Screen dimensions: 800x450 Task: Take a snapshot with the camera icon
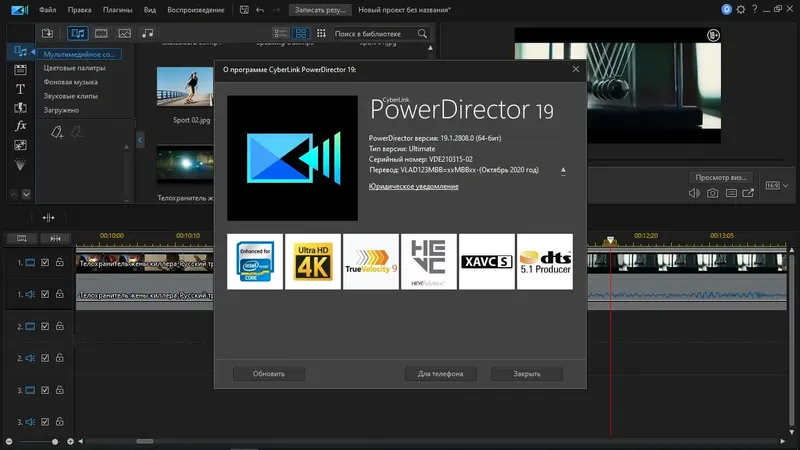point(712,193)
